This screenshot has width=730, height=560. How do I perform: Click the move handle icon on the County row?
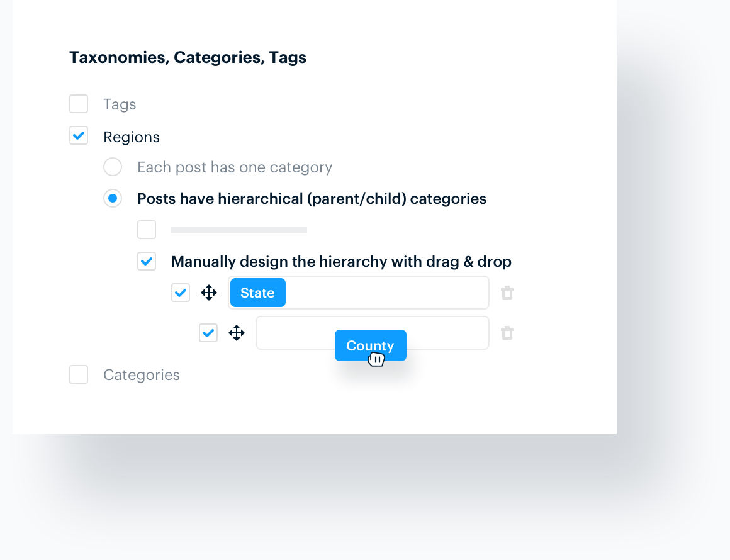point(237,333)
